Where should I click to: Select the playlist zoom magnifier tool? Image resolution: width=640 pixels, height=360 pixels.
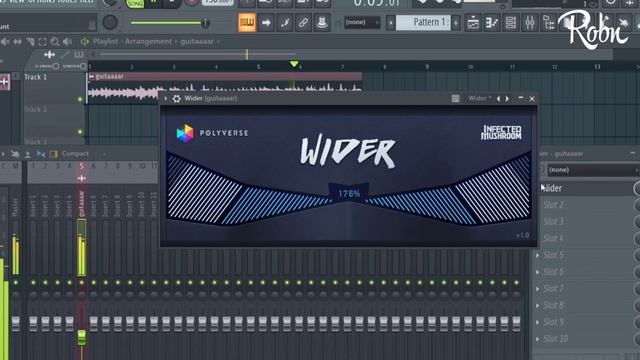54,41
